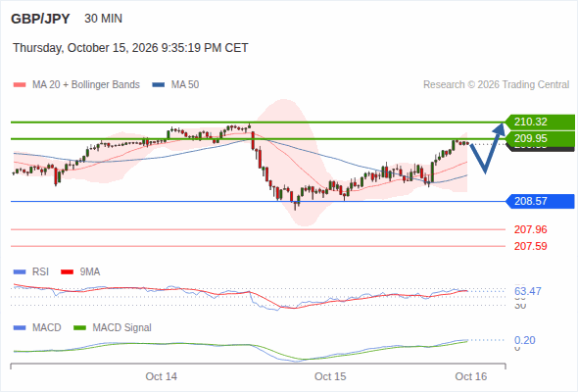Click the RSI legend label

40,272
